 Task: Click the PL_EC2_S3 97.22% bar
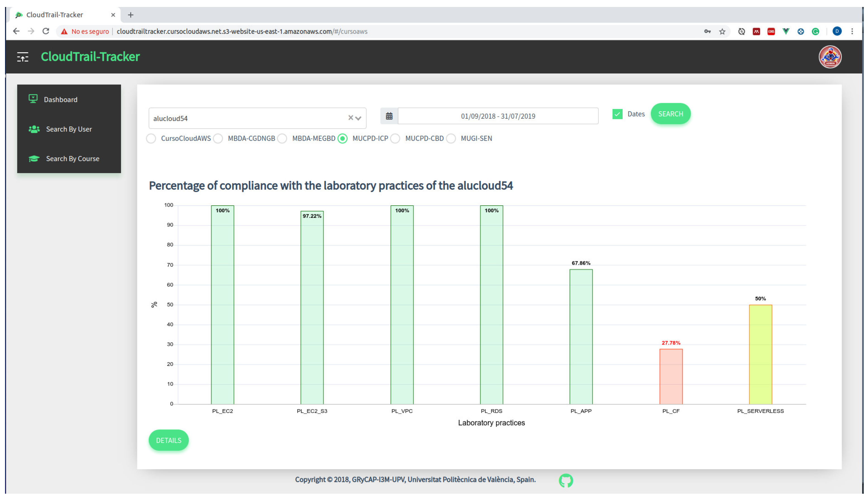[312, 307]
